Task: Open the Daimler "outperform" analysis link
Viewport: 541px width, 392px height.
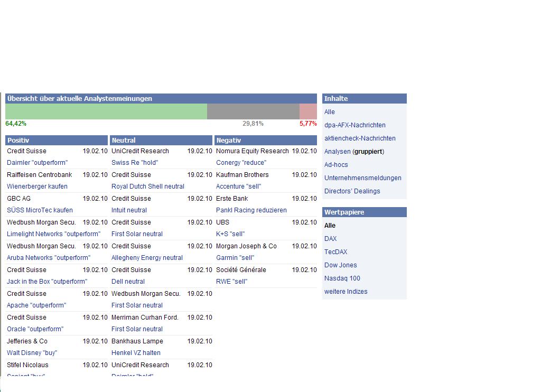Action: tap(38, 163)
